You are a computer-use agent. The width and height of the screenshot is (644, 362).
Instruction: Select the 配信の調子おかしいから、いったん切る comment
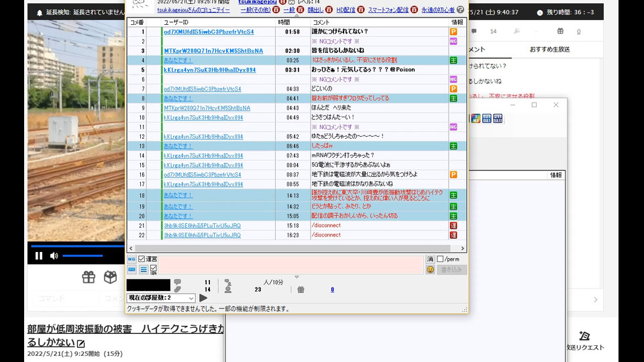tap(354, 216)
